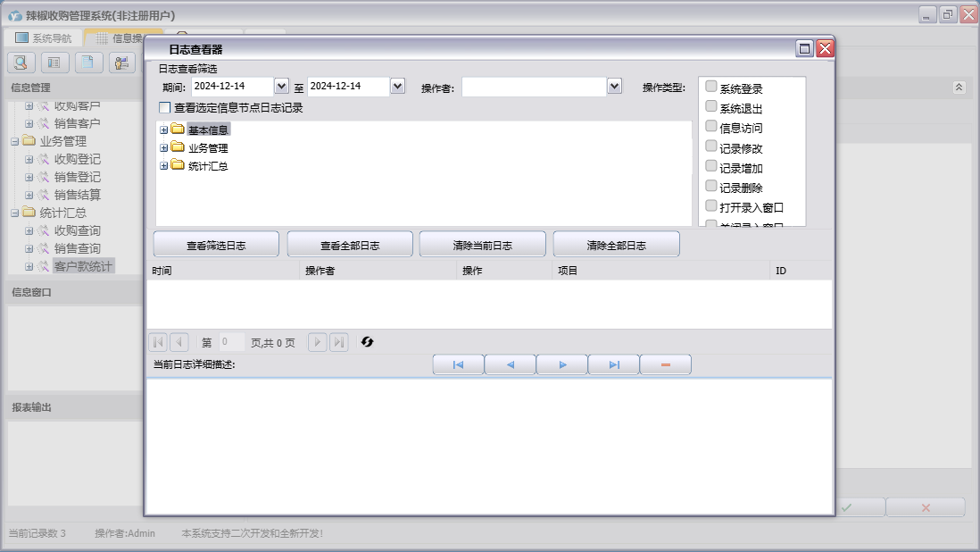The width and height of the screenshot is (980, 552).
Task: Open the end date dropdown
Action: 397,87
